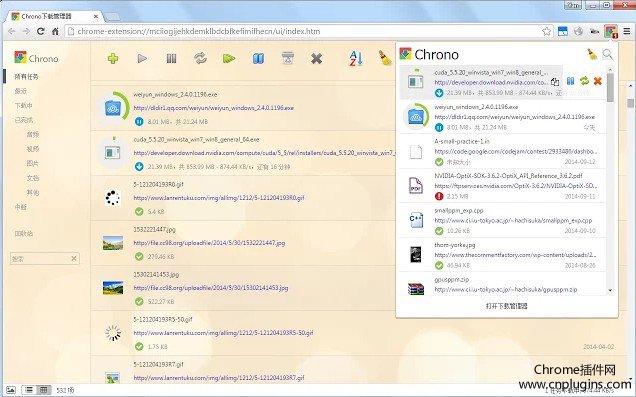Viewport: 636px width, 397px height.
Task: Click bottom text button in Chrono popup
Action: coord(506,306)
